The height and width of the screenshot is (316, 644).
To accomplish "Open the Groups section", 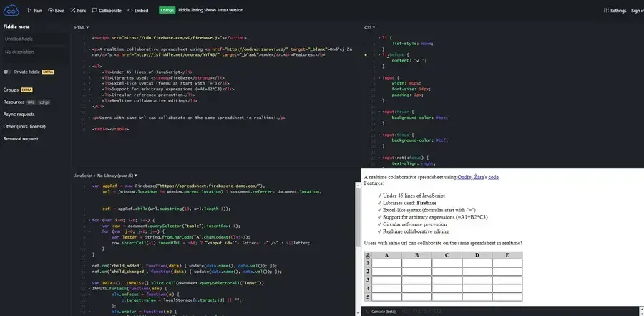I will pyautogui.click(x=11, y=90).
